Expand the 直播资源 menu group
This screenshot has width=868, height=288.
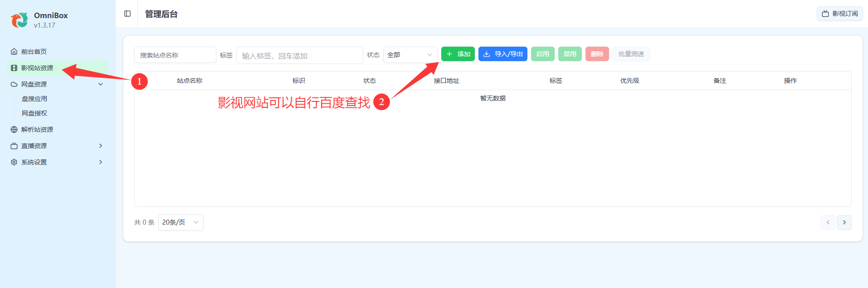[57, 146]
